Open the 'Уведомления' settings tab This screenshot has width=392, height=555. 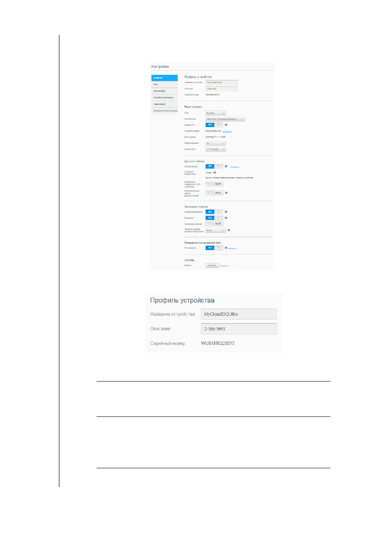tap(164, 104)
